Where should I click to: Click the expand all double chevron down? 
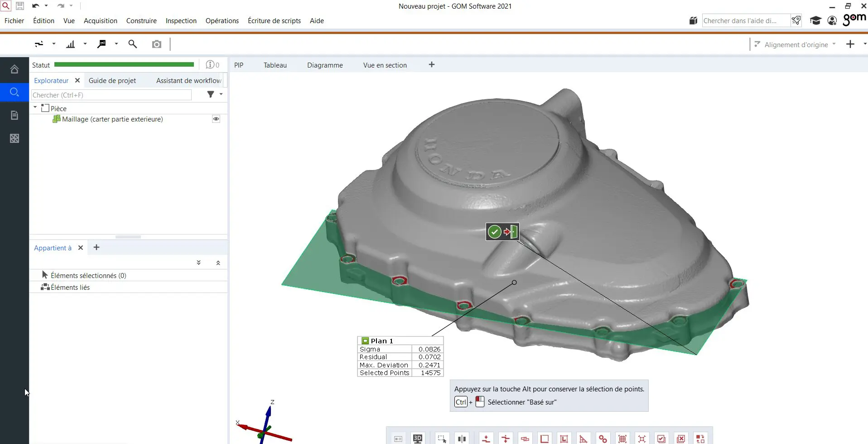click(198, 263)
